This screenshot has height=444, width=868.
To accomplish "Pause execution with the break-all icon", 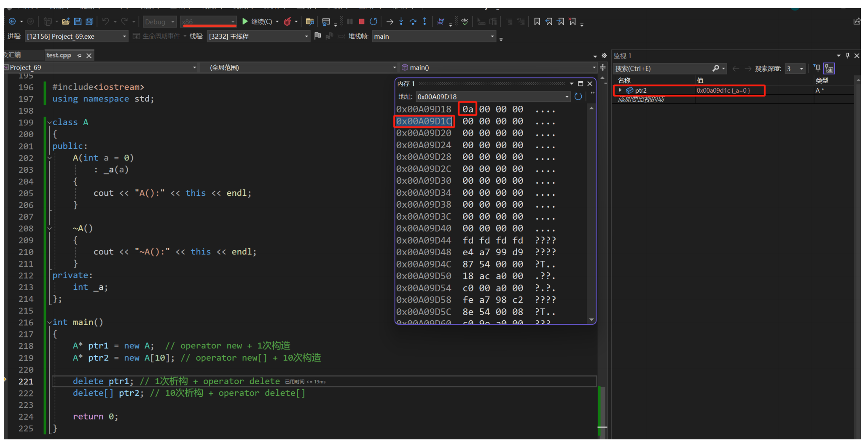I will point(350,21).
